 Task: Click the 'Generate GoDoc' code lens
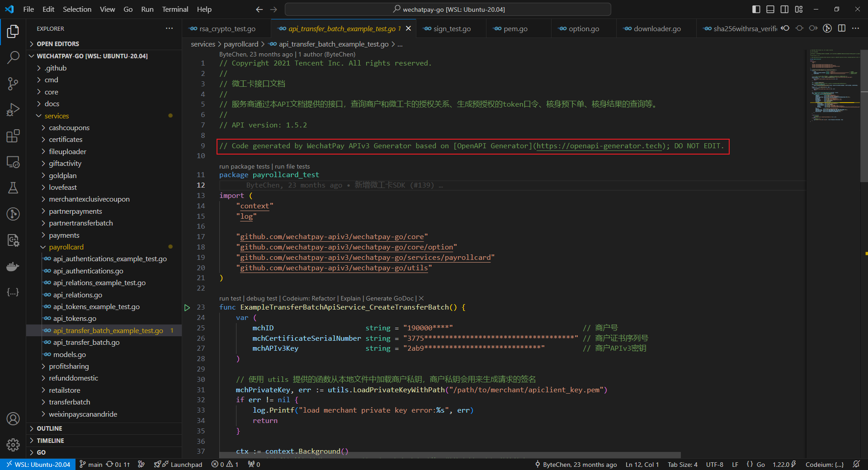[390, 298]
